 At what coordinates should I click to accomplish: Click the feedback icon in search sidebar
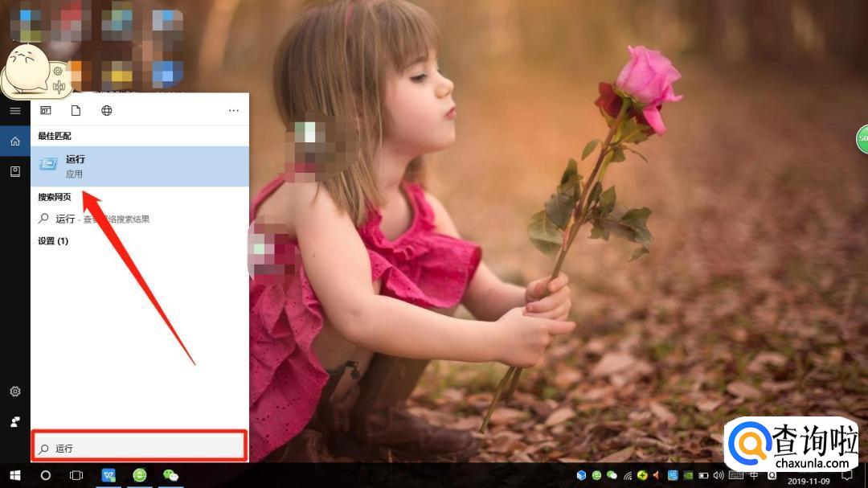coord(15,422)
